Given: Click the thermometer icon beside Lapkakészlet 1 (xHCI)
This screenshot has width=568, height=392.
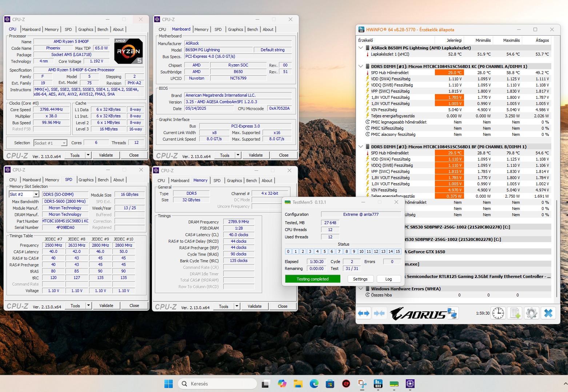Looking at the screenshot, I should [x=368, y=54].
